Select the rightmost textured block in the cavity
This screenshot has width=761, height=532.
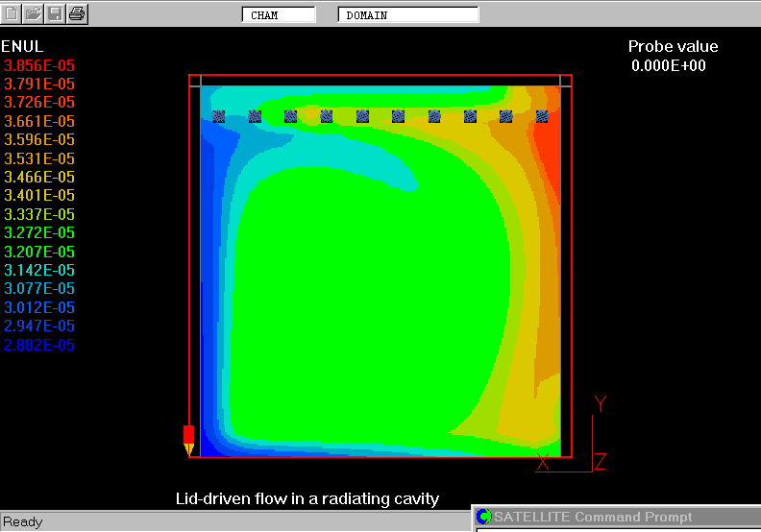(x=542, y=116)
